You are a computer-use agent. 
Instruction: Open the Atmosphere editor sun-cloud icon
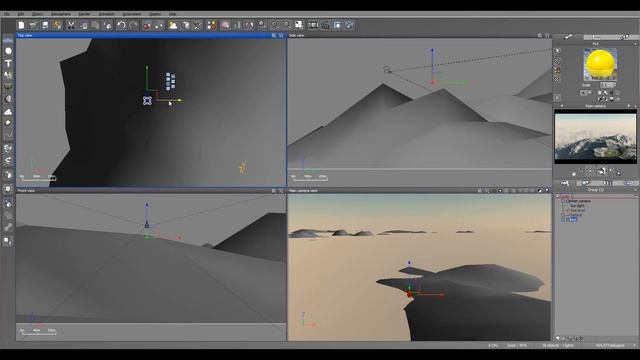pyautogui.click(x=173, y=25)
